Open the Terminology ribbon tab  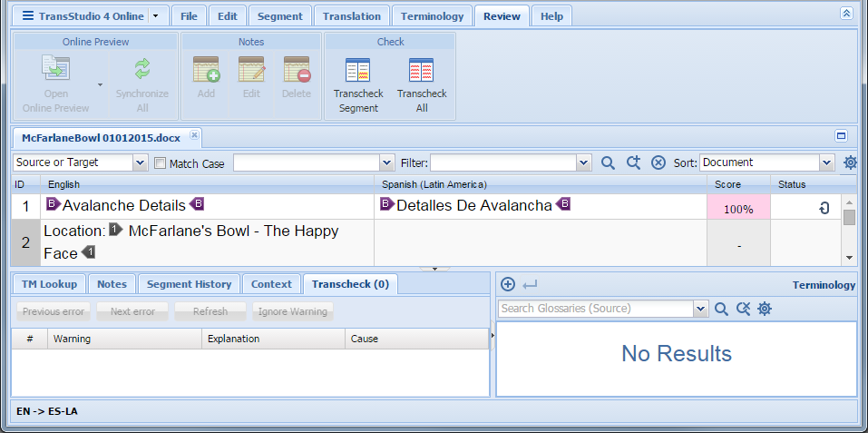[432, 16]
